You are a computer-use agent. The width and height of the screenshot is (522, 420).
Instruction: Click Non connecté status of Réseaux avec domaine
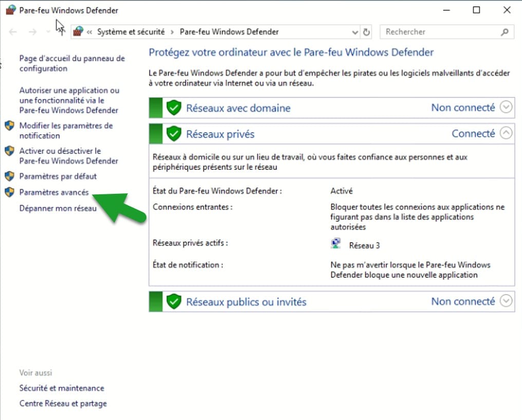pyautogui.click(x=463, y=107)
